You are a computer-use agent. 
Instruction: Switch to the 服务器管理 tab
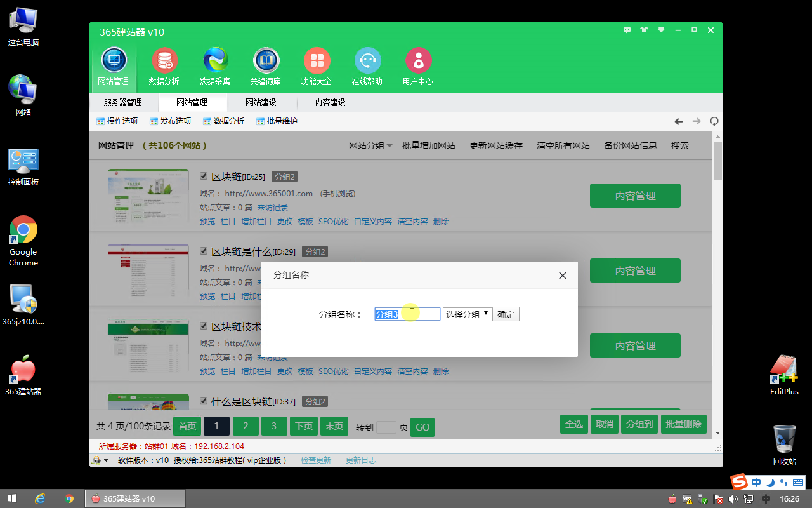tap(123, 102)
